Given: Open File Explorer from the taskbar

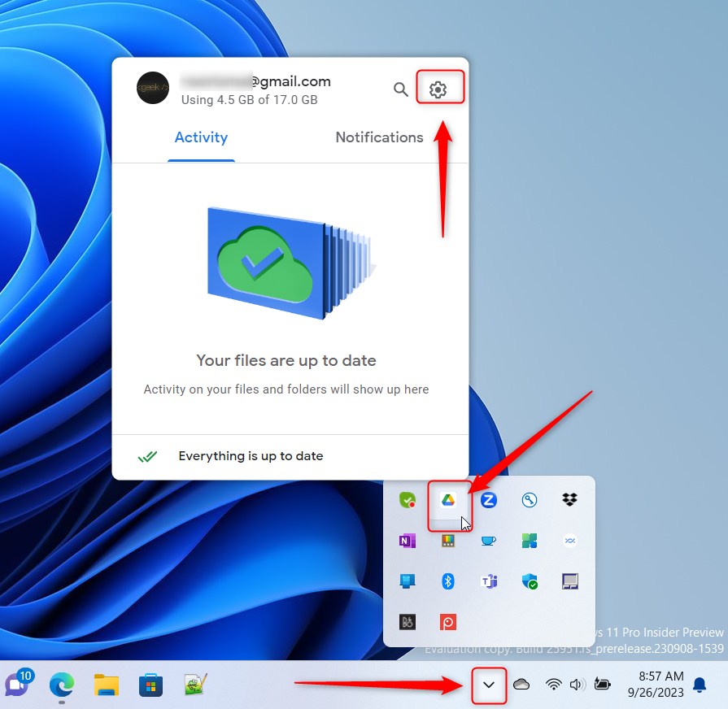Looking at the screenshot, I should coord(107,685).
